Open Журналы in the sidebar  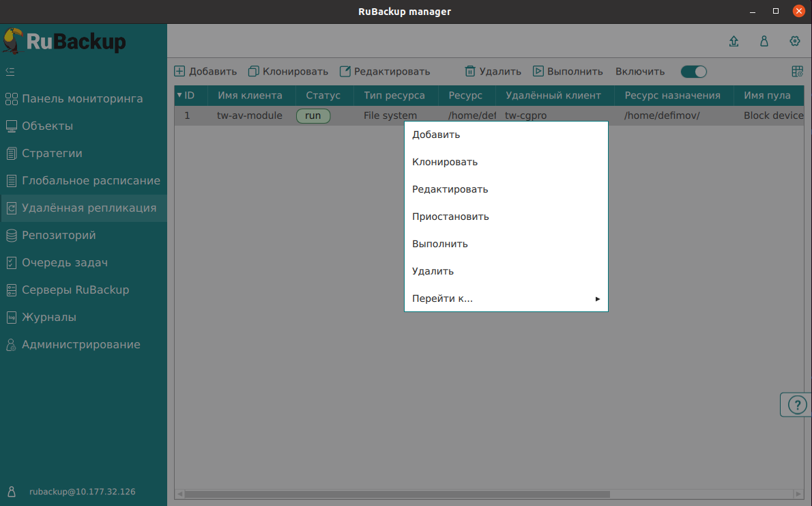click(48, 318)
